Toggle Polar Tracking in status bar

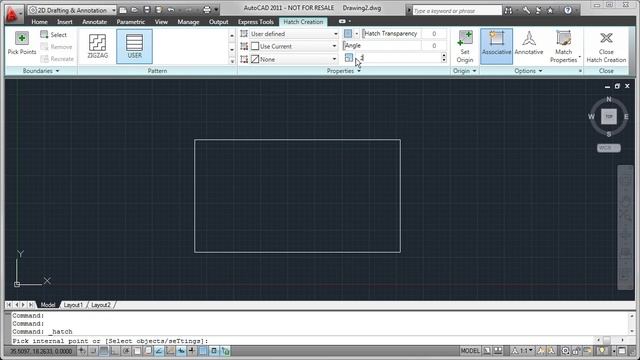pyautogui.click(x=126, y=351)
